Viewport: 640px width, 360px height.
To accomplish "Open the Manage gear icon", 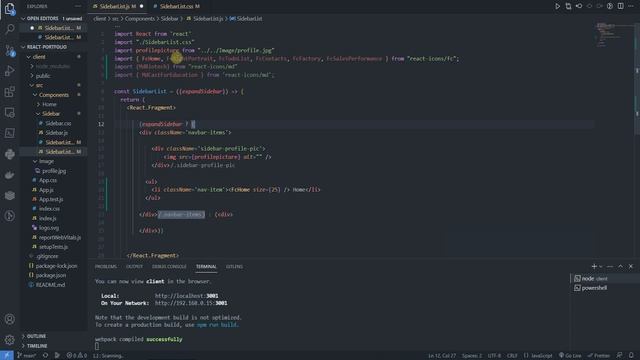I will [10, 339].
